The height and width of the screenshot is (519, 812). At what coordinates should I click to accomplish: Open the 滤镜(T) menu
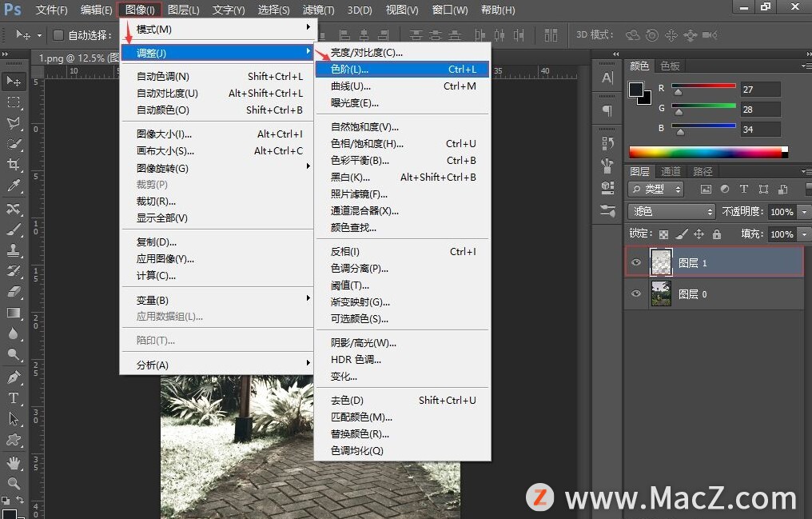coord(318,10)
